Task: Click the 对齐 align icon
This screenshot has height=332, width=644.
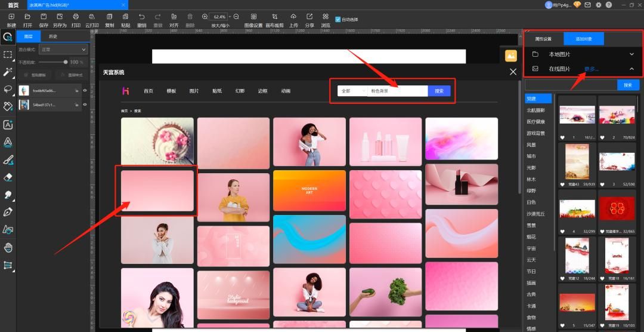Action: [x=174, y=17]
